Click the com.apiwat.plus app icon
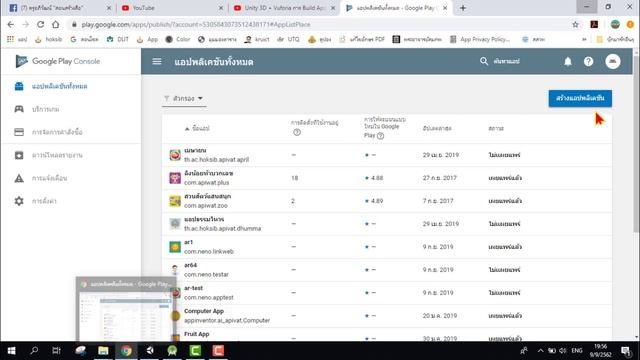 (175, 178)
